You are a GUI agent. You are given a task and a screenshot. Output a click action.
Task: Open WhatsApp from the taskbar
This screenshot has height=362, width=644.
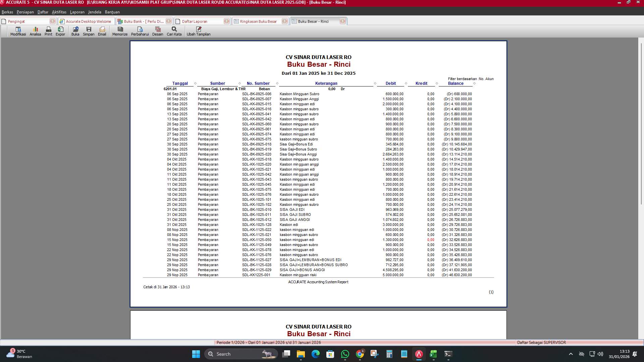click(345, 354)
